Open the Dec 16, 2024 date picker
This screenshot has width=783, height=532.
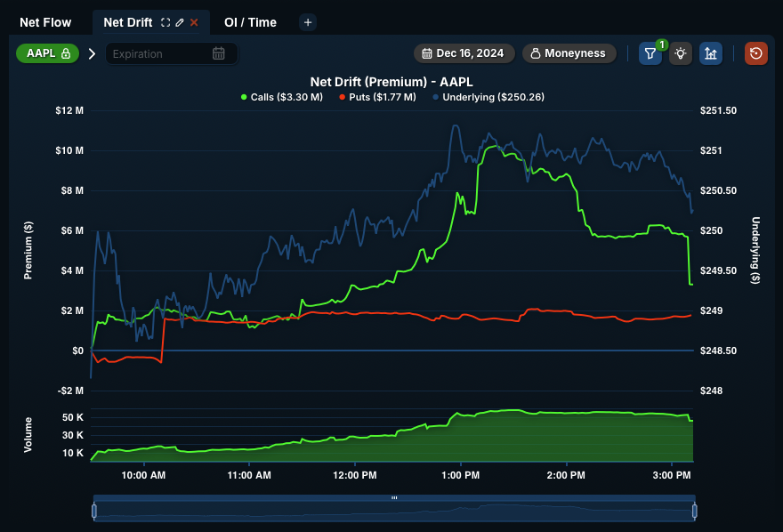tap(464, 53)
